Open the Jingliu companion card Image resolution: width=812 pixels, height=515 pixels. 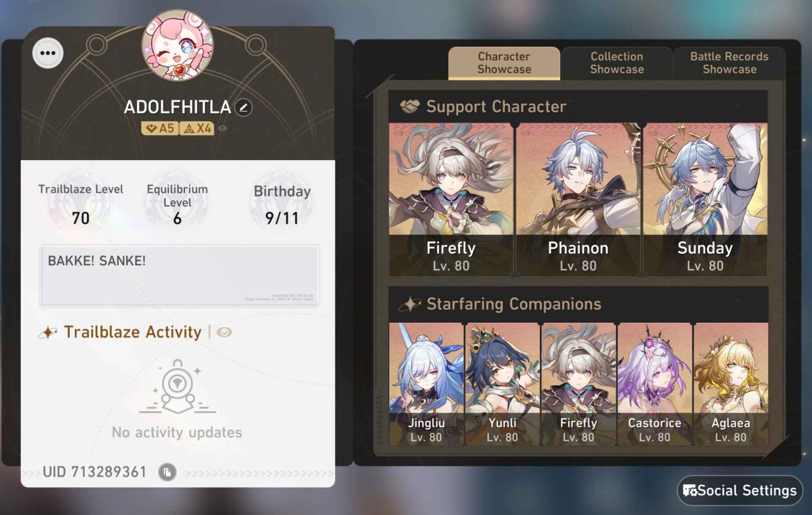click(x=426, y=384)
